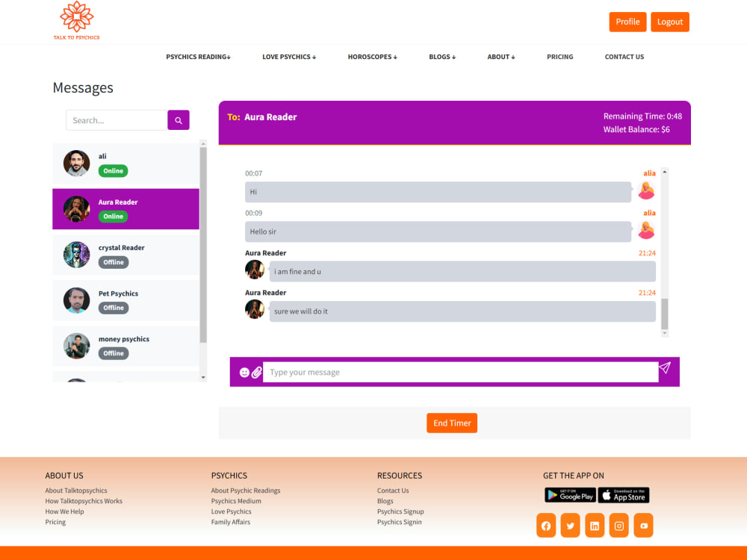Select the crystal Reader conversation
The width and height of the screenshot is (747, 560).
pyautogui.click(x=125, y=255)
